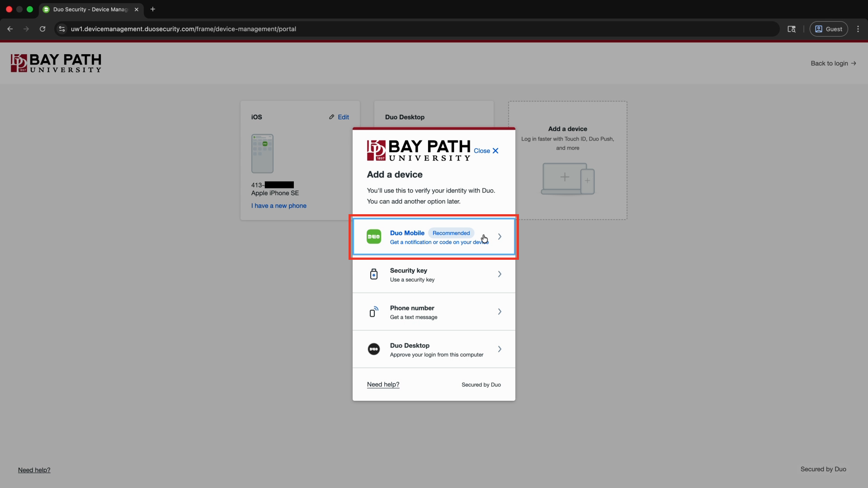This screenshot has height=488, width=868.
Task: Close the Add a device dialog
Action: [486, 151]
